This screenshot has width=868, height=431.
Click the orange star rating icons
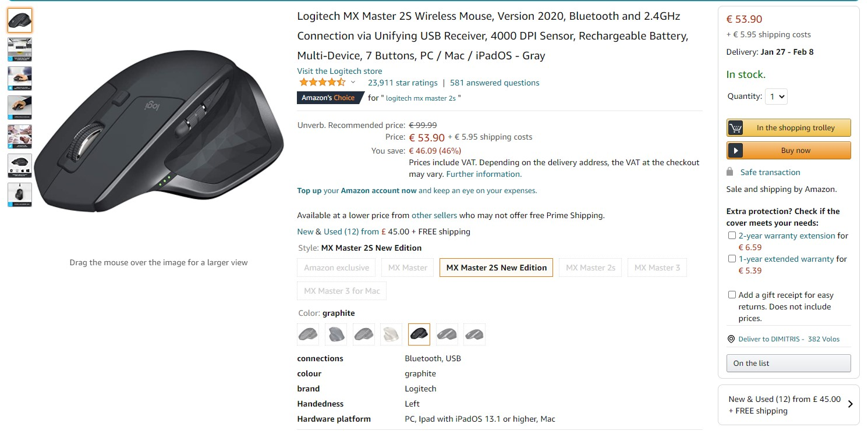click(322, 83)
